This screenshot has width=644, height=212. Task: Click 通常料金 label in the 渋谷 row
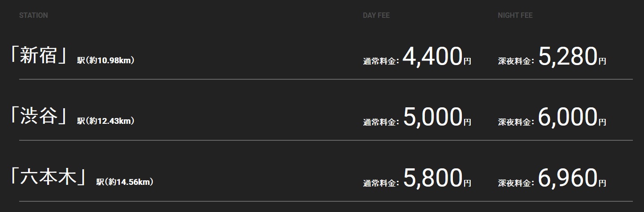(380, 122)
